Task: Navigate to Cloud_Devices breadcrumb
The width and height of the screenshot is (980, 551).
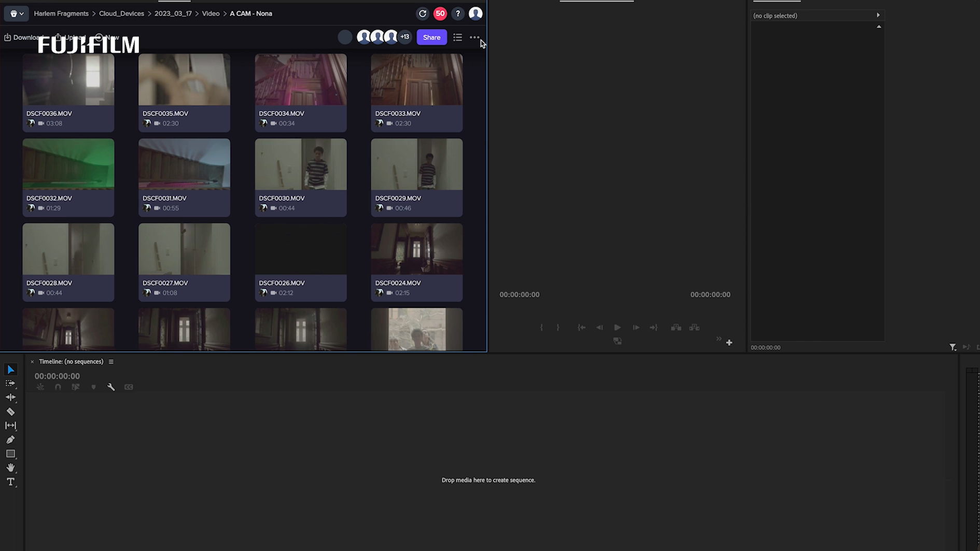Action: [x=121, y=13]
